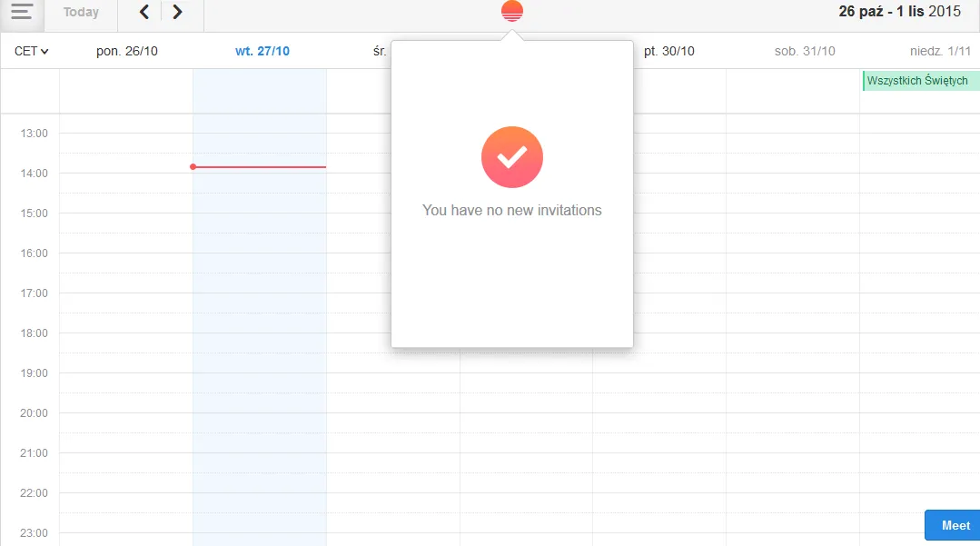
Task: Expand the CET timezone dropdown
Action: tap(32, 52)
